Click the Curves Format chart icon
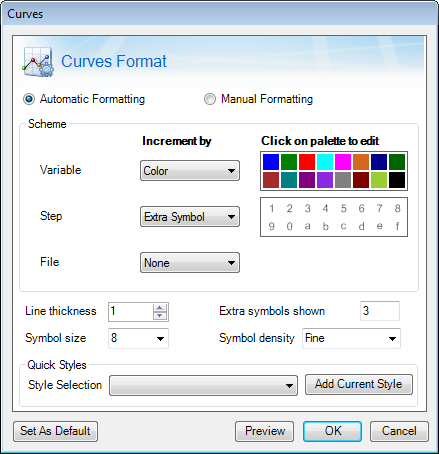Image resolution: width=439 pixels, height=454 pixels. click(x=38, y=62)
